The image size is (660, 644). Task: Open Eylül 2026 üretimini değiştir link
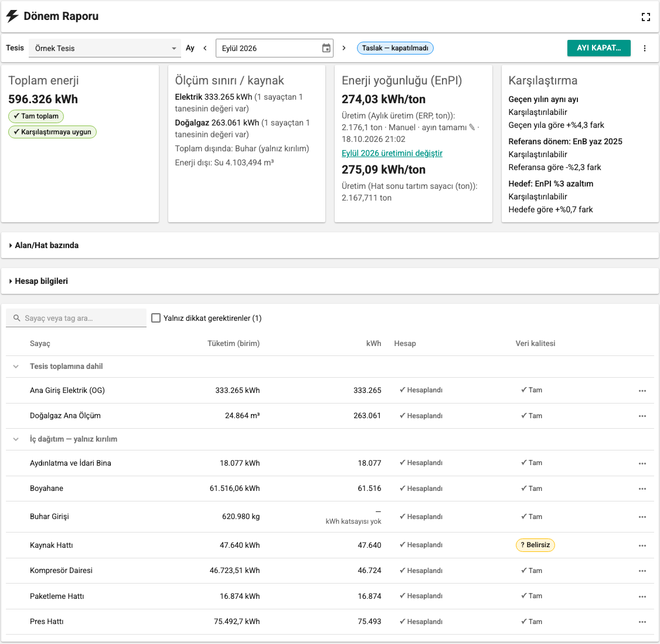point(392,153)
